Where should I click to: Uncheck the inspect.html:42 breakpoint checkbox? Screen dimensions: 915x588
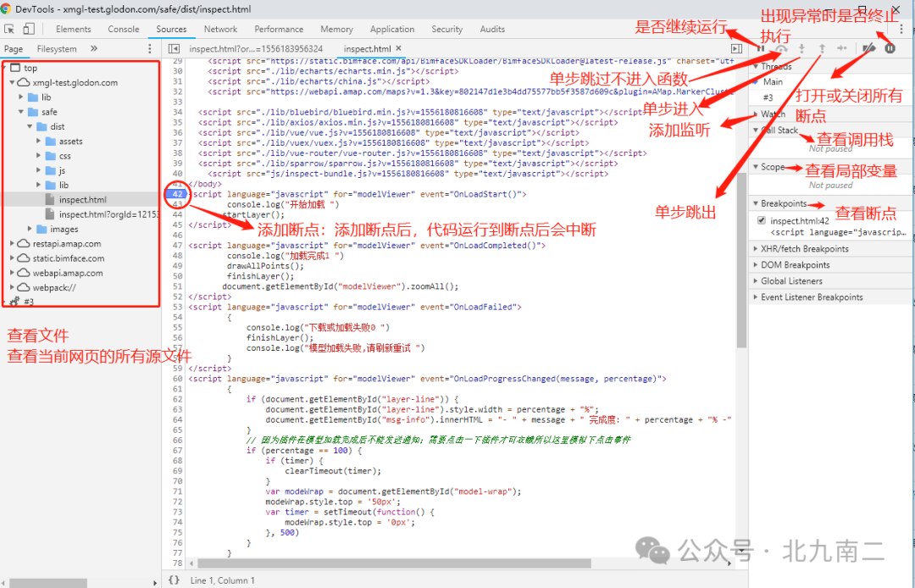[x=761, y=220]
